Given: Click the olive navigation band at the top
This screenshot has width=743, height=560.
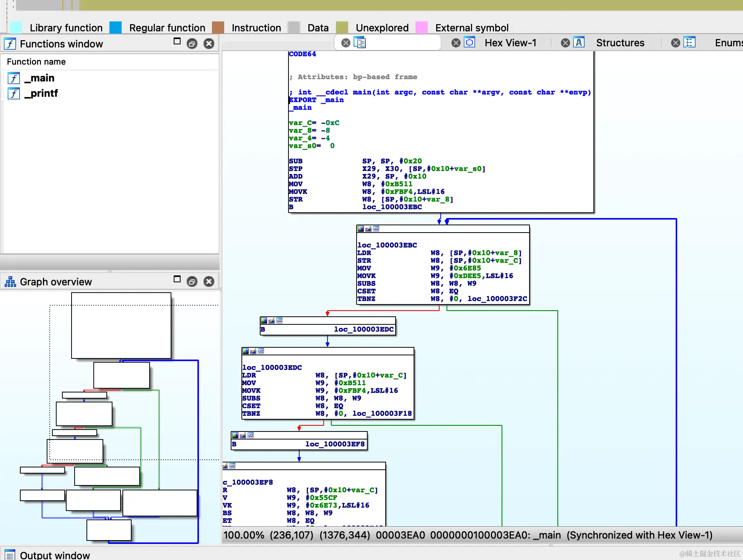Looking at the screenshot, I should click(411, 5).
